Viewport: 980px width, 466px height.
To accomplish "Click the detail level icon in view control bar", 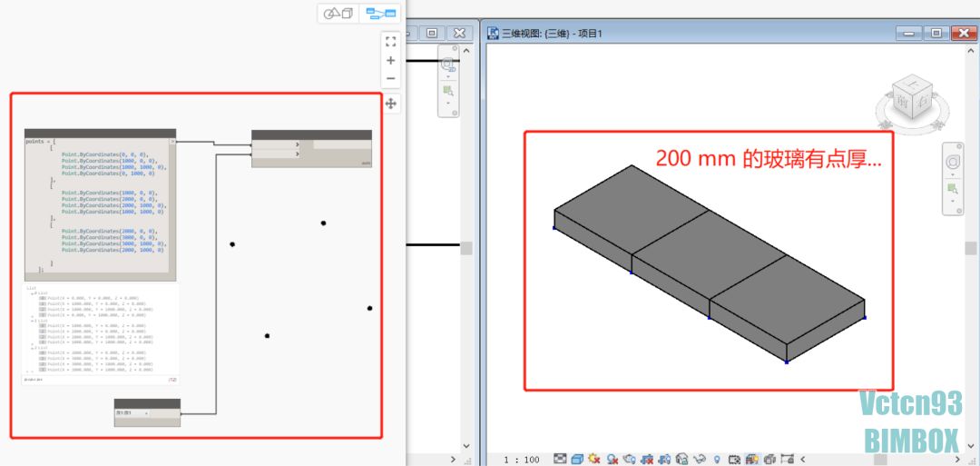I will coord(561,459).
